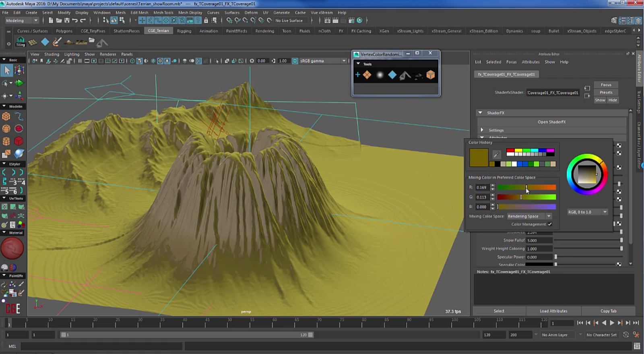Click the orange cube in Tools window

430,75
